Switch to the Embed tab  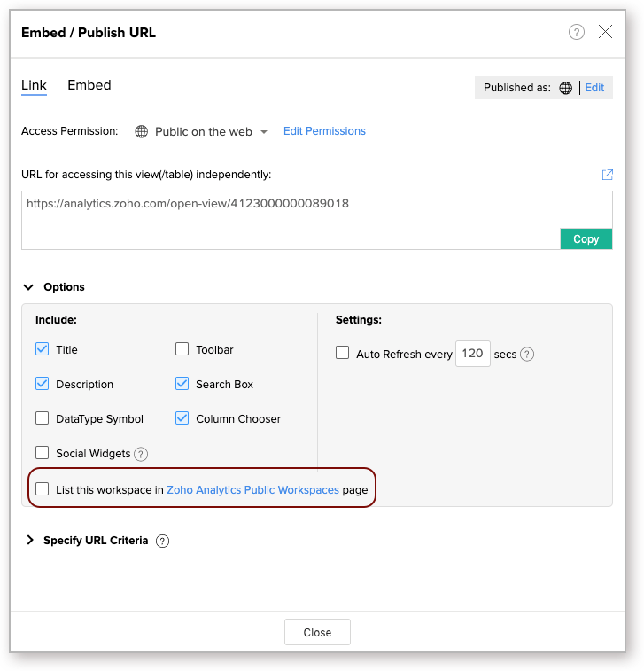(89, 86)
